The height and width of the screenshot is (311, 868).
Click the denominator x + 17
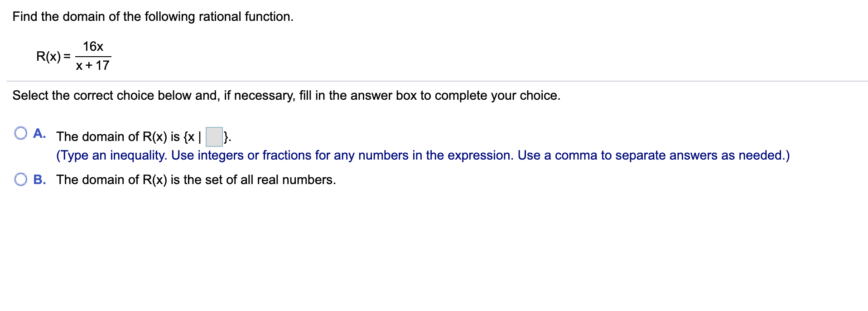pyautogui.click(x=93, y=65)
